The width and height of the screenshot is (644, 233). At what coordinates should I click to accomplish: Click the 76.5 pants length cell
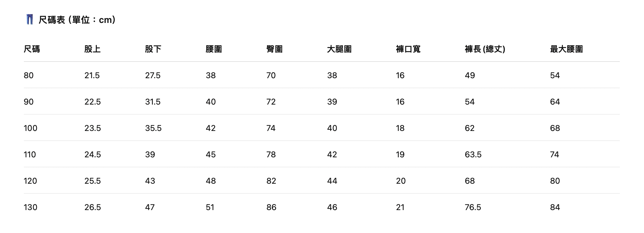click(x=473, y=207)
